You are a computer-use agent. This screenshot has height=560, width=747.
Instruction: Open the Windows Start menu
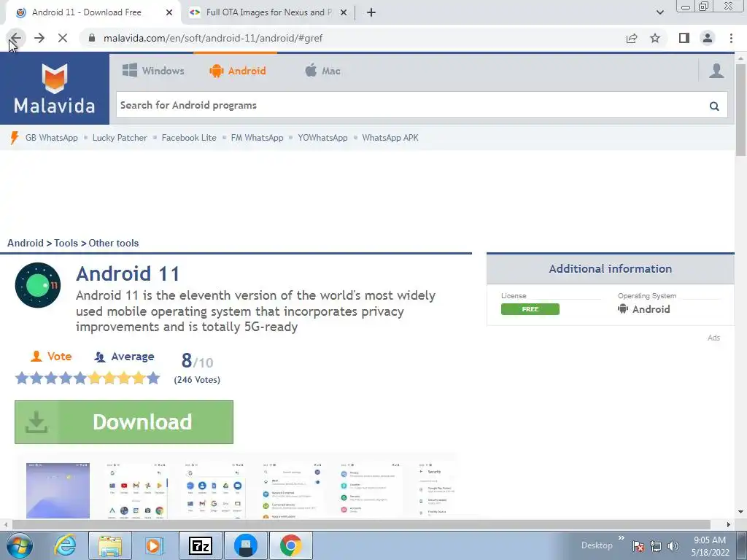20,545
